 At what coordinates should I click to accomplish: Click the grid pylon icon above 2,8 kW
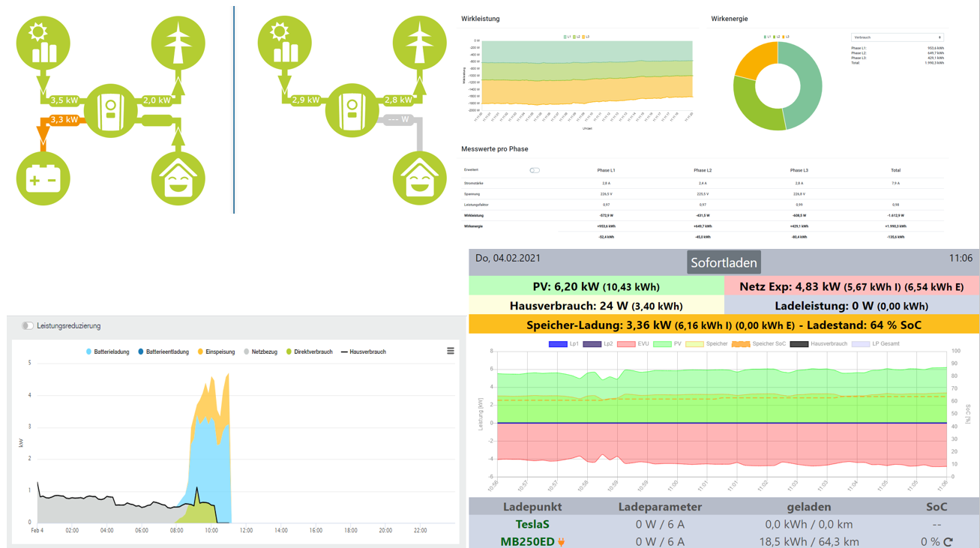coord(420,43)
